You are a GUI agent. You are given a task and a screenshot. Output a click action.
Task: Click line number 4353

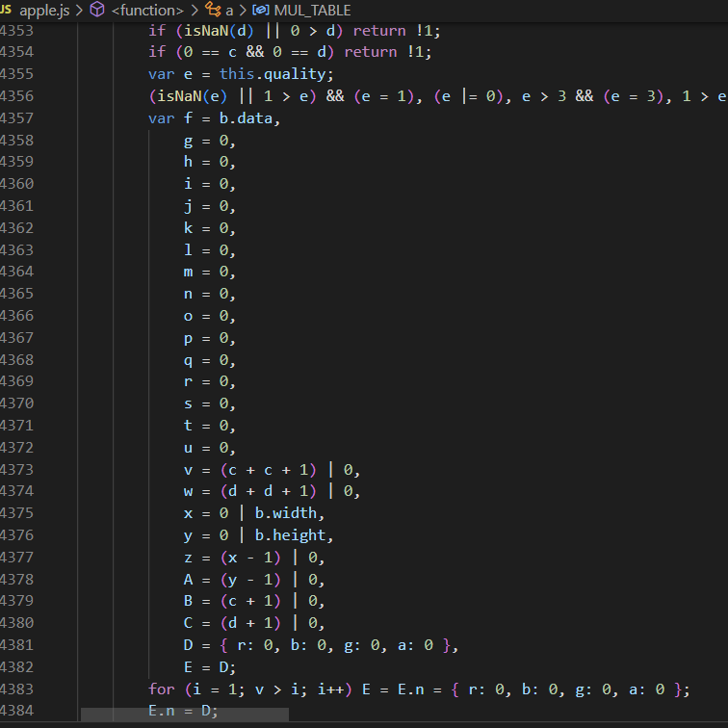[16, 31]
